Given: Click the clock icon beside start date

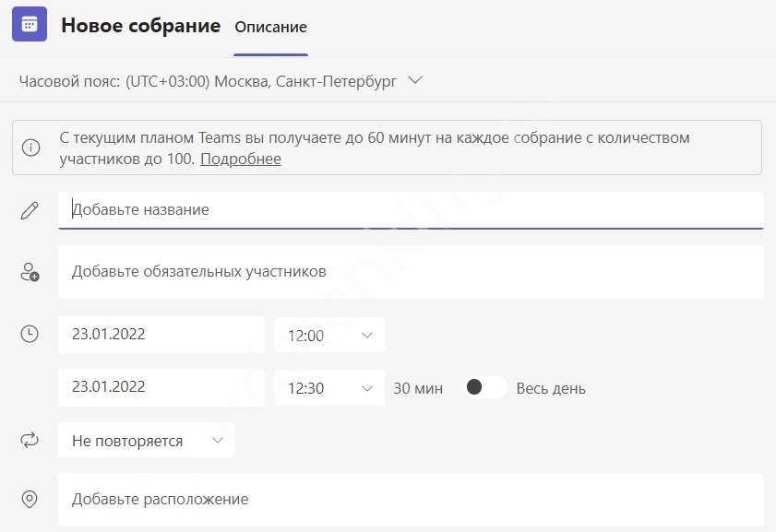Looking at the screenshot, I should point(30,335).
